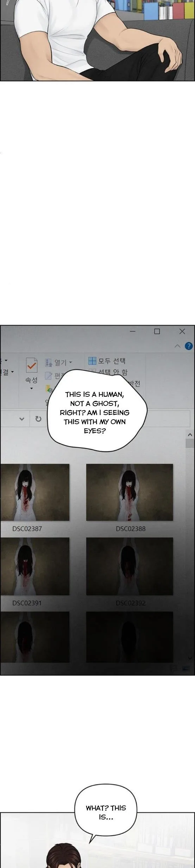Expand the Open (열기) dropdown arrow
This screenshot has width=195, height=868.
70,362
